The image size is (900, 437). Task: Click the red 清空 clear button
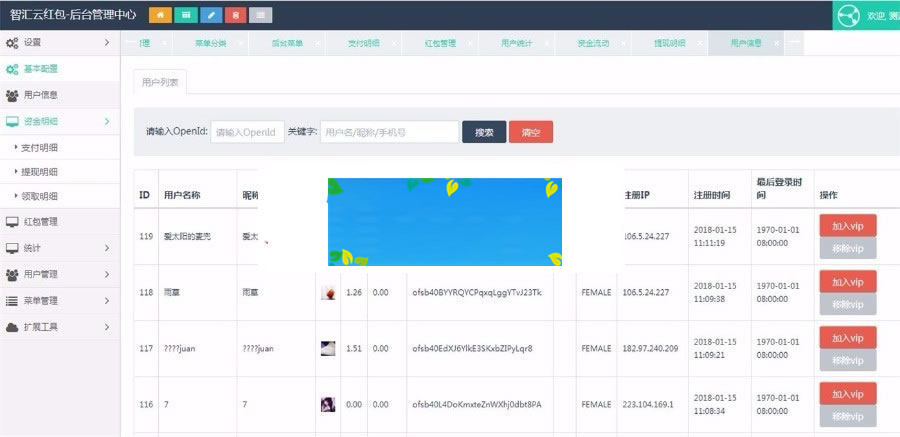530,132
